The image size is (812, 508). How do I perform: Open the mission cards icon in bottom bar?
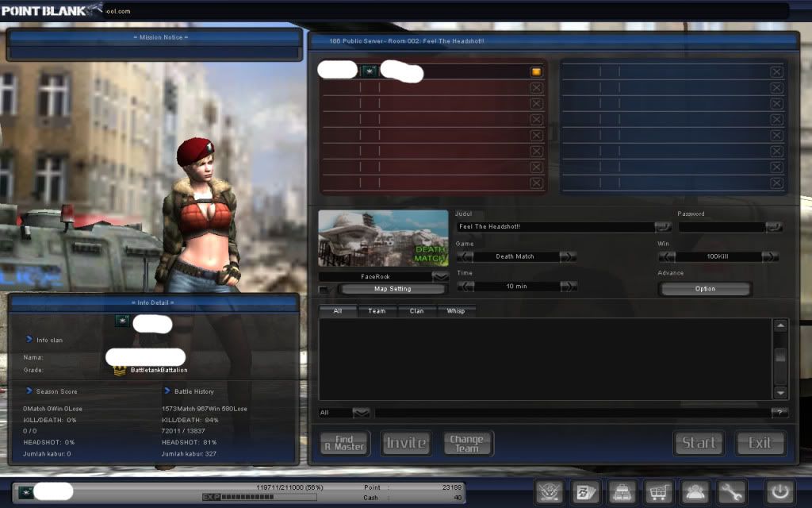coord(585,491)
